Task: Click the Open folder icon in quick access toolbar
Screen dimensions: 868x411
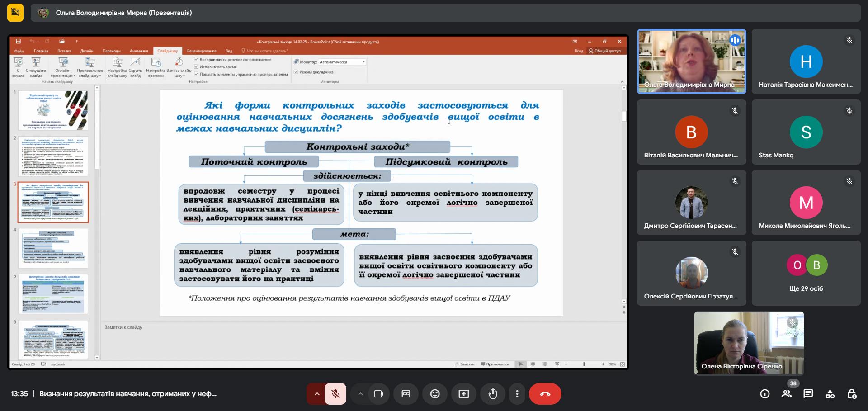Action: click(62, 41)
